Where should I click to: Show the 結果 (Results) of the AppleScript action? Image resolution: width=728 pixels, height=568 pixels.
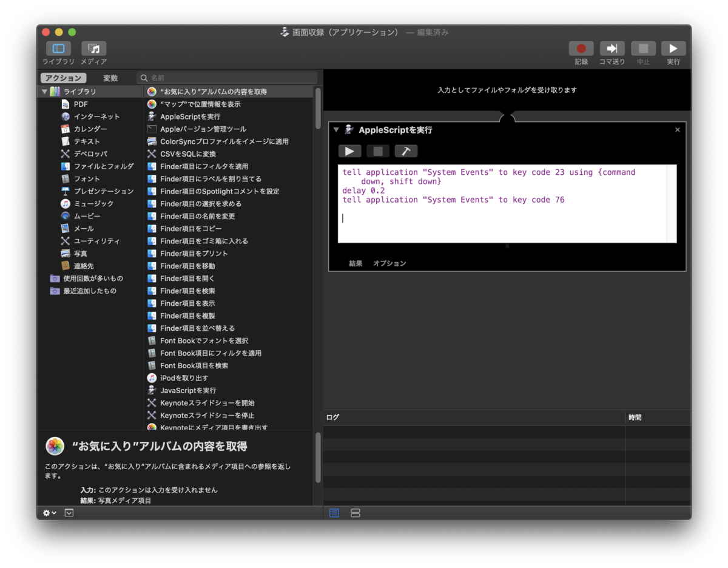point(356,263)
